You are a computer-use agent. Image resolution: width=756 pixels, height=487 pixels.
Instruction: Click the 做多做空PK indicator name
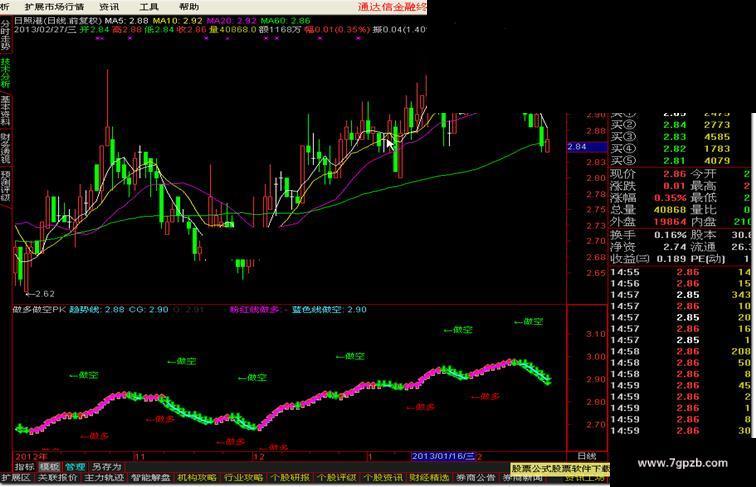pyautogui.click(x=39, y=310)
